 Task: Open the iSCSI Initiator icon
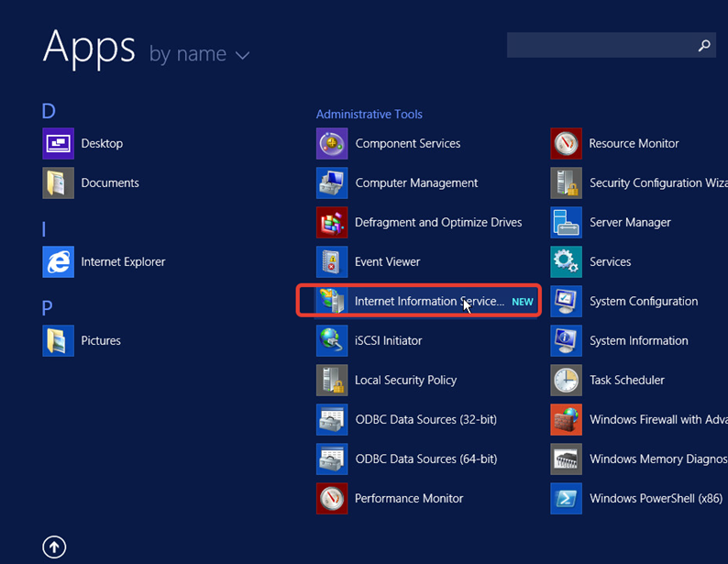coord(332,341)
